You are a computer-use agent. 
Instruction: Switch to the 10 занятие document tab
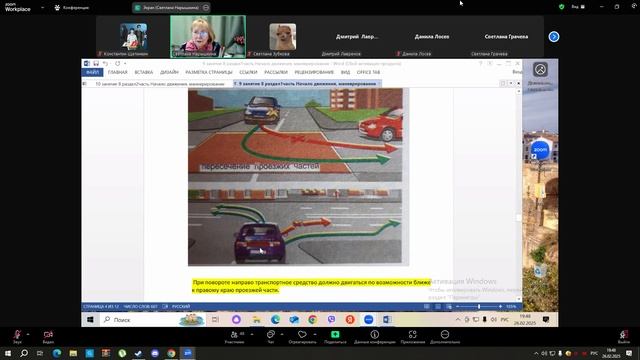coord(160,84)
